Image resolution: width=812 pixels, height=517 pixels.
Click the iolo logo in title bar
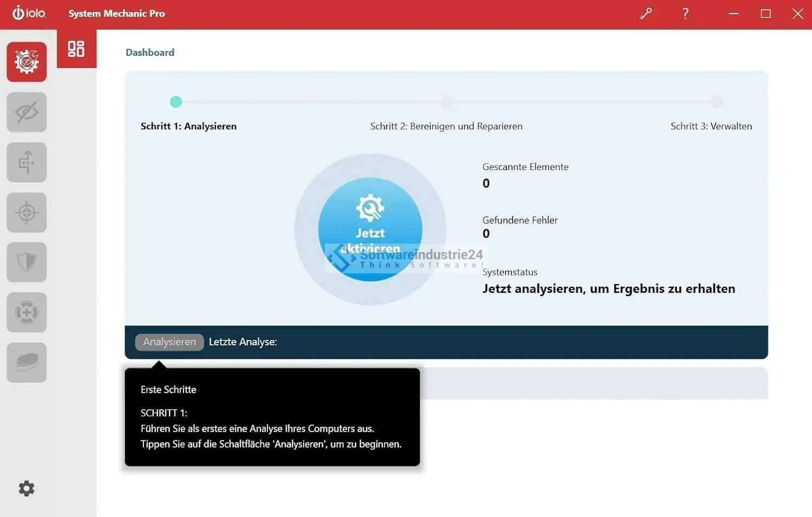(x=29, y=13)
